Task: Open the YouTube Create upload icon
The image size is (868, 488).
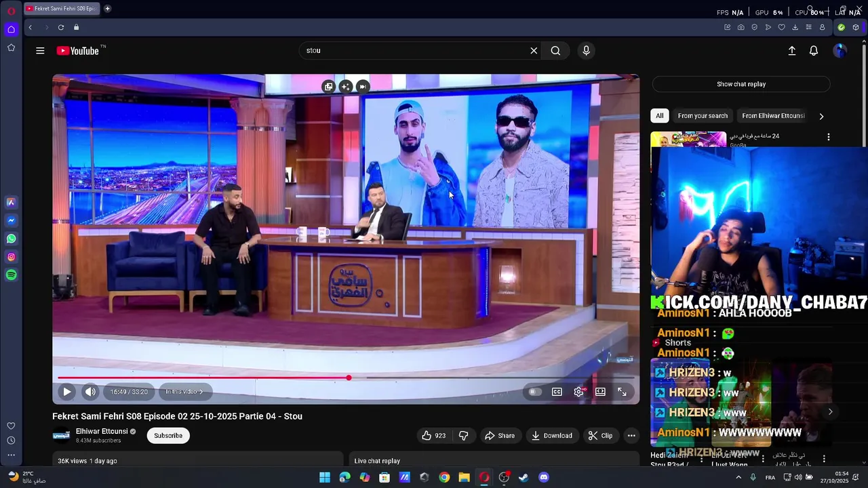Action: pyautogui.click(x=791, y=51)
